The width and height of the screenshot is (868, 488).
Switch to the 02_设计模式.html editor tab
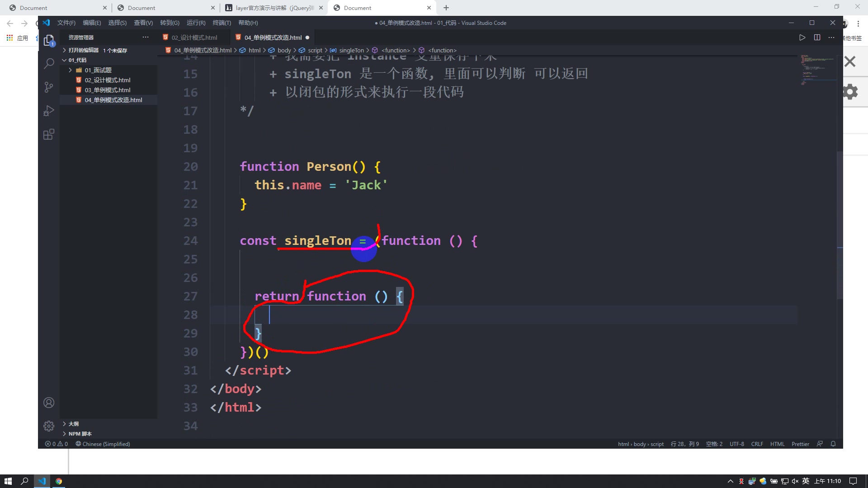(x=193, y=38)
